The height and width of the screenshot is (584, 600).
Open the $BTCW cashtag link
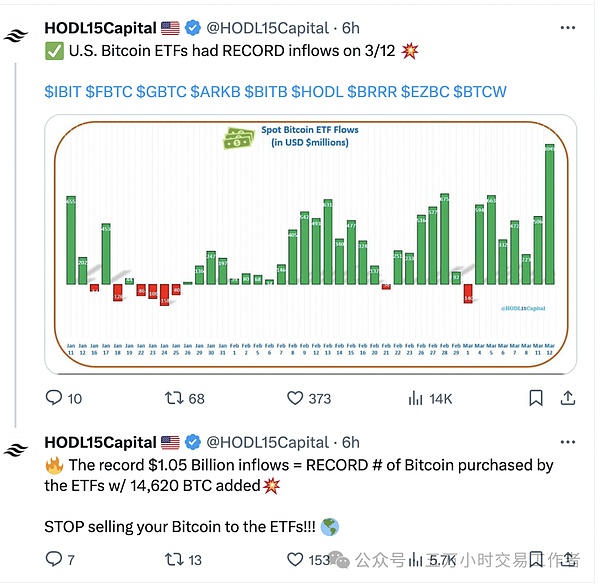[x=480, y=92]
